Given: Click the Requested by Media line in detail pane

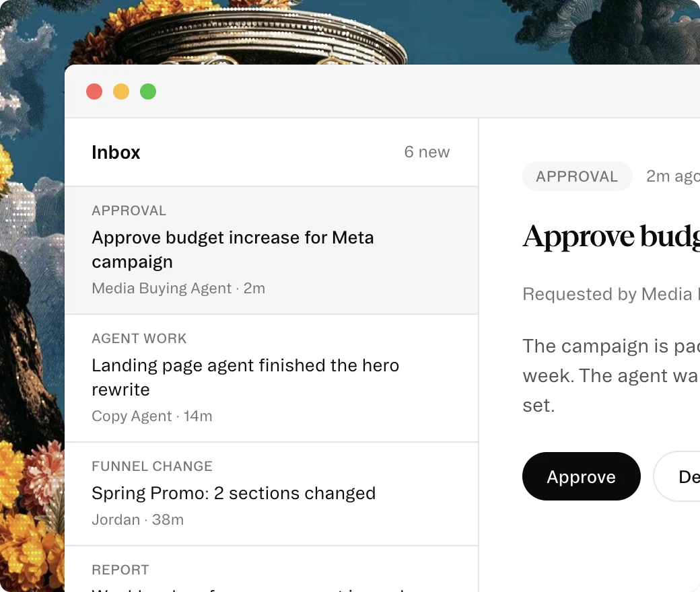Looking at the screenshot, I should click(x=611, y=294).
